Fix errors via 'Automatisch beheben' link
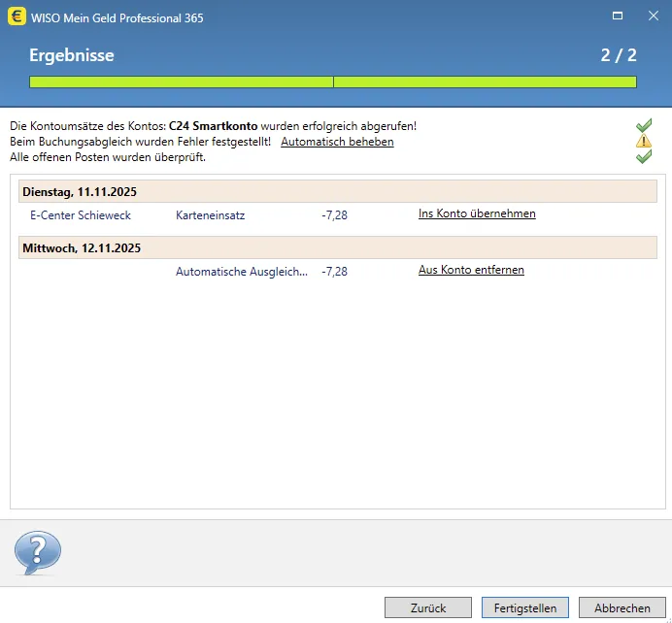 [x=337, y=142]
